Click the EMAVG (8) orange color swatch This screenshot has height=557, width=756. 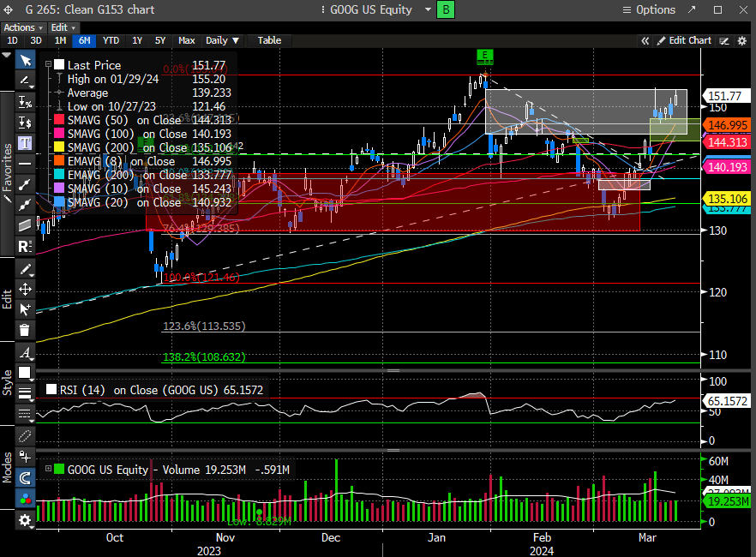click(x=59, y=161)
